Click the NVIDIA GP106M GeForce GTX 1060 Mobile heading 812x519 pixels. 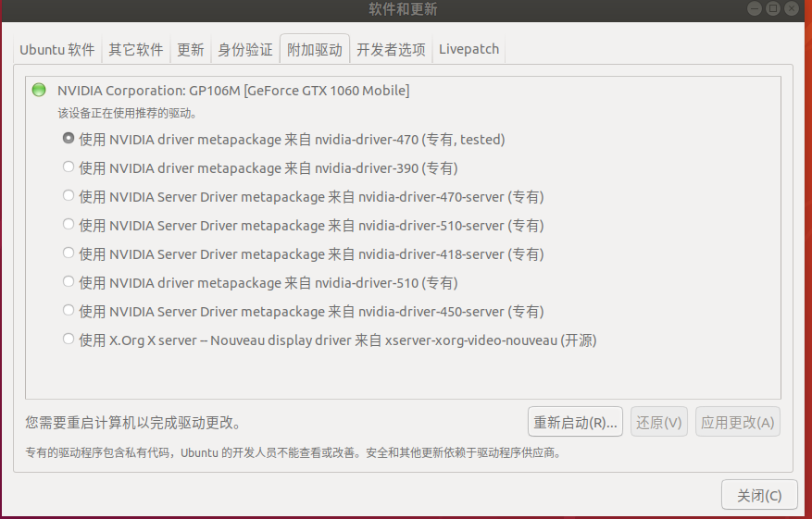(233, 91)
